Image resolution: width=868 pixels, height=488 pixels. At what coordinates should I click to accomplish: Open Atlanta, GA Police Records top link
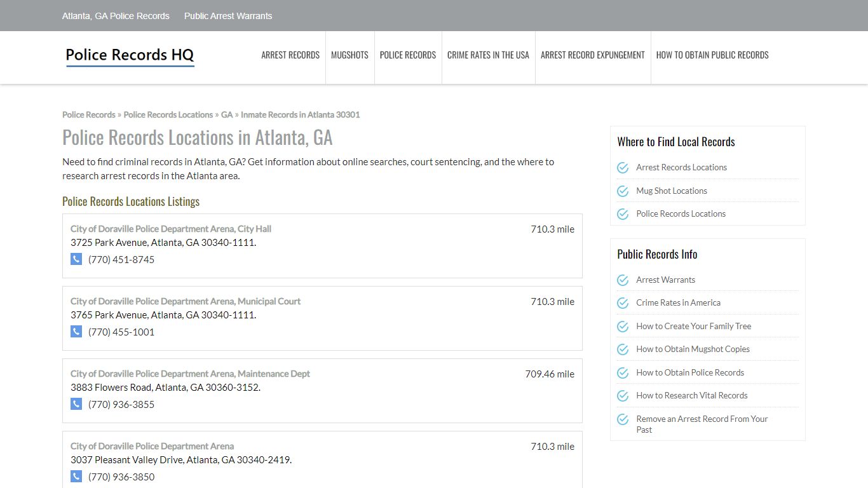(x=116, y=16)
